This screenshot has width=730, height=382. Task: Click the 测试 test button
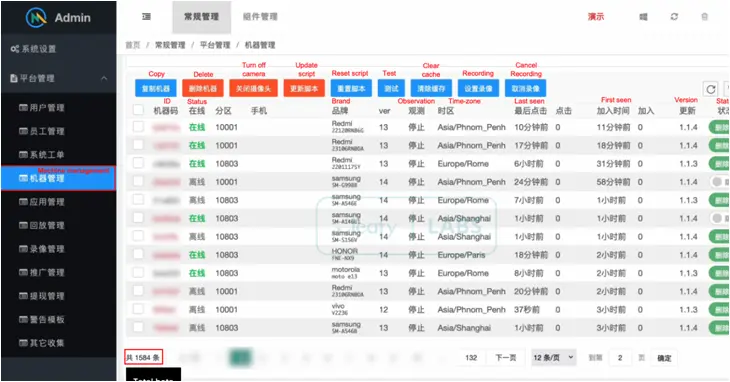click(391, 88)
